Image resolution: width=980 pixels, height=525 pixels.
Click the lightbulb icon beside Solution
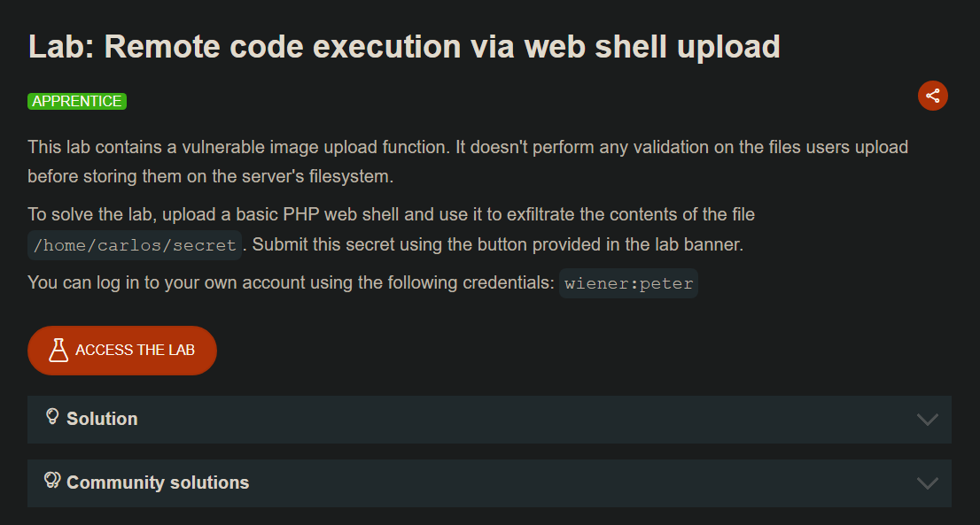coord(52,416)
